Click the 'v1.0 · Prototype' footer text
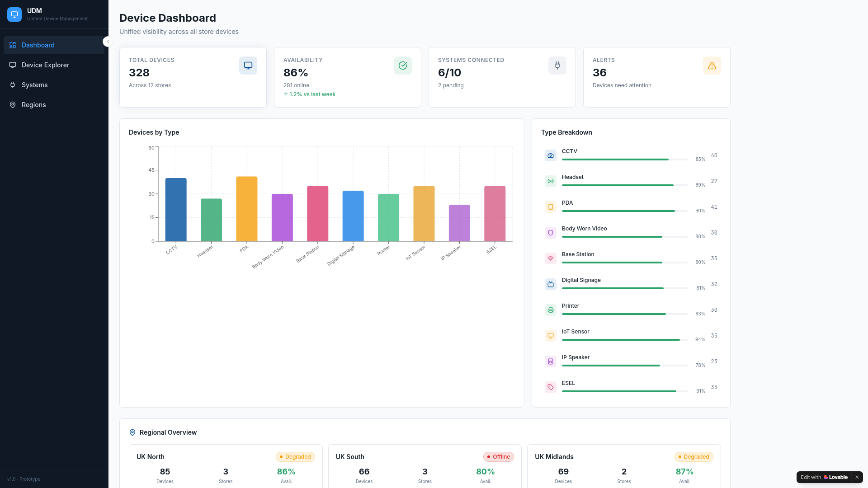868x488 pixels. tap(24, 479)
